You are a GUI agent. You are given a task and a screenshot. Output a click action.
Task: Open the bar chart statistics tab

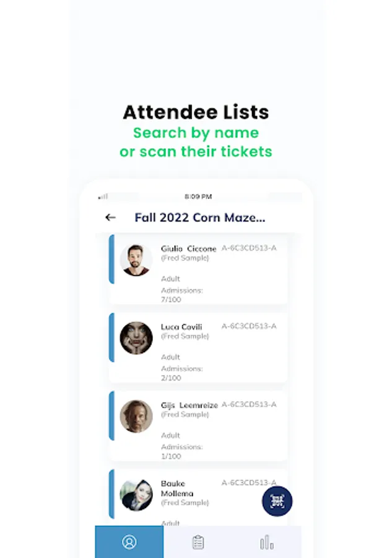[x=266, y=542]
